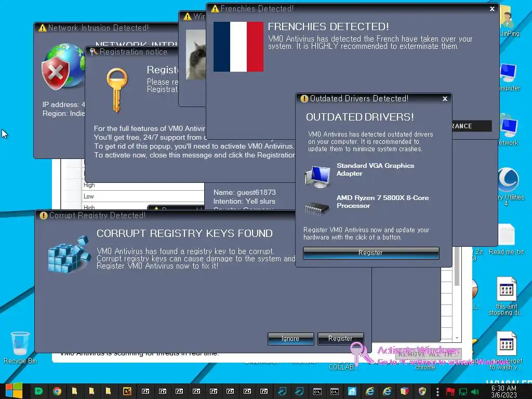Click 'Standard VGA Graphics Adapter' text
The width and height of the screenshot is (532, 399).
click(375, 169)
